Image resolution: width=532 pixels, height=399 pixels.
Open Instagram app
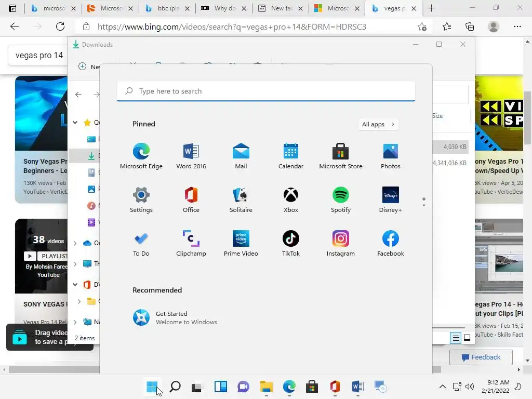click(x=341, y=244)
